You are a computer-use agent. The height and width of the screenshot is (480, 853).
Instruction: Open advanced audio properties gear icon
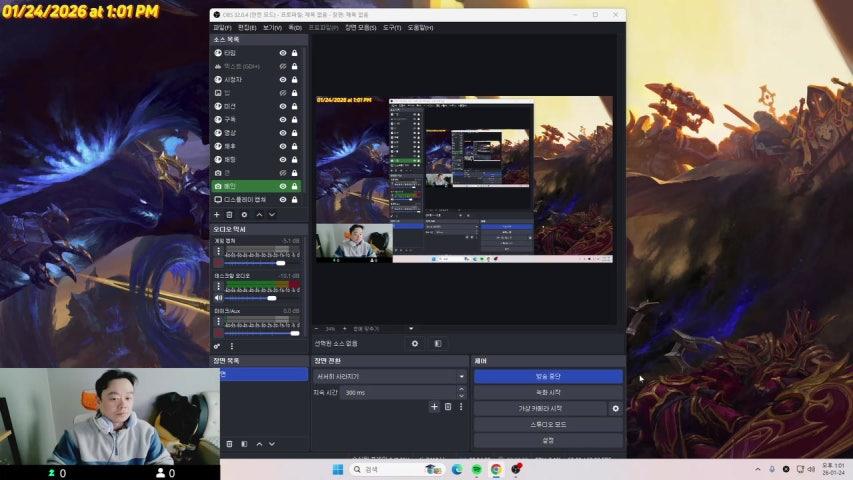pyautogui.click(x=217, y=346)
